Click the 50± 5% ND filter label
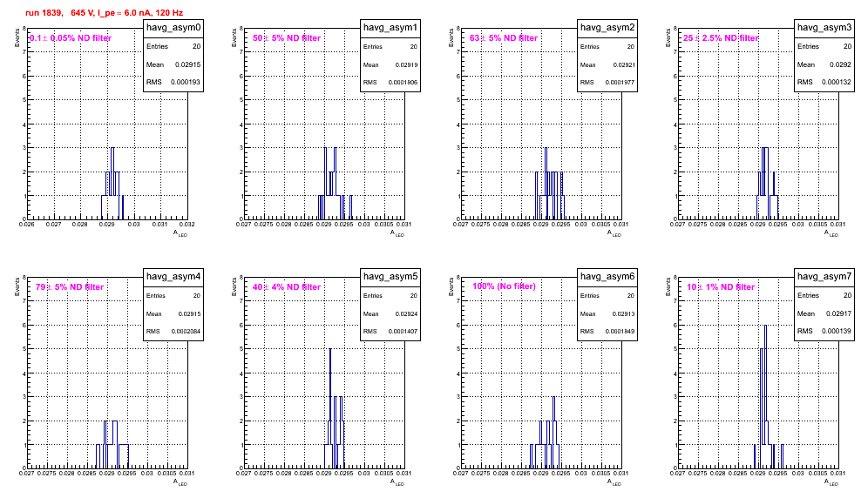 pos(287,38)
